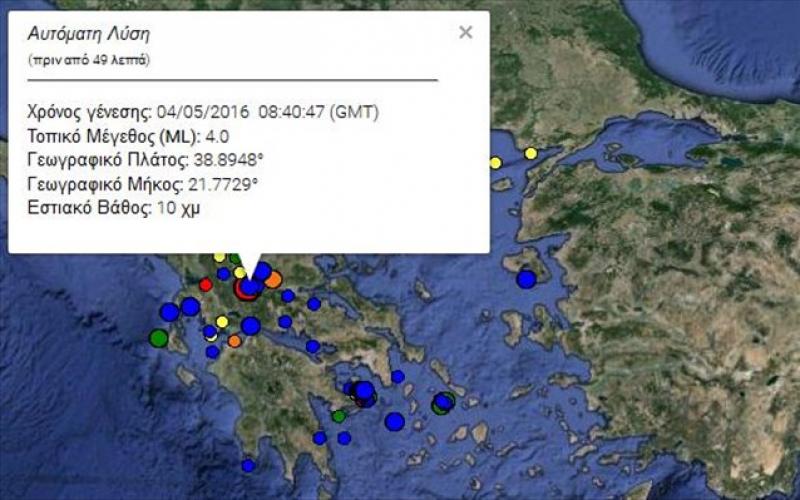Click the Γεωγραφικό Μήκος 21.7729° line
The height and width of the screenshot is (500, 800).
click(x=142, y=184)
